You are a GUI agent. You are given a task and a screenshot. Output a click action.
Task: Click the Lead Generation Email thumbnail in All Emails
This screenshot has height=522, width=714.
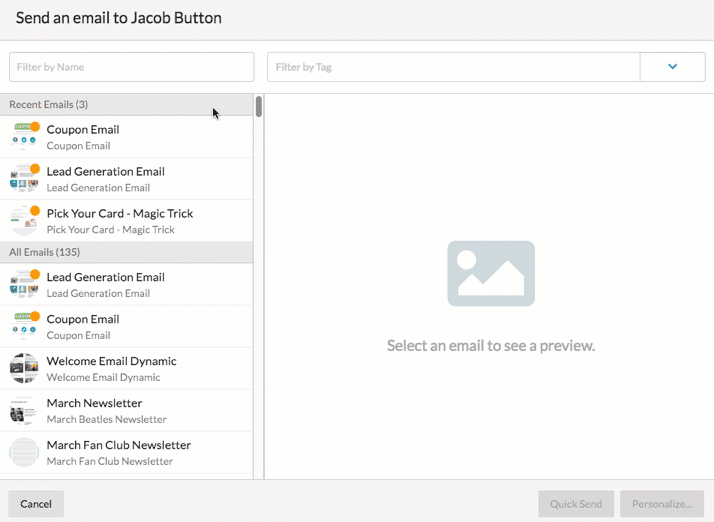tap(24, 285)
